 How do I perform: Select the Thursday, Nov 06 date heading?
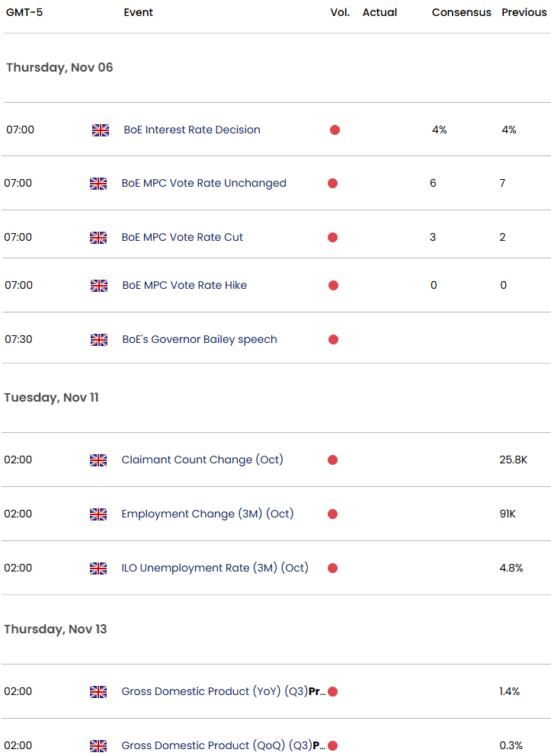(x=59, y=68)
